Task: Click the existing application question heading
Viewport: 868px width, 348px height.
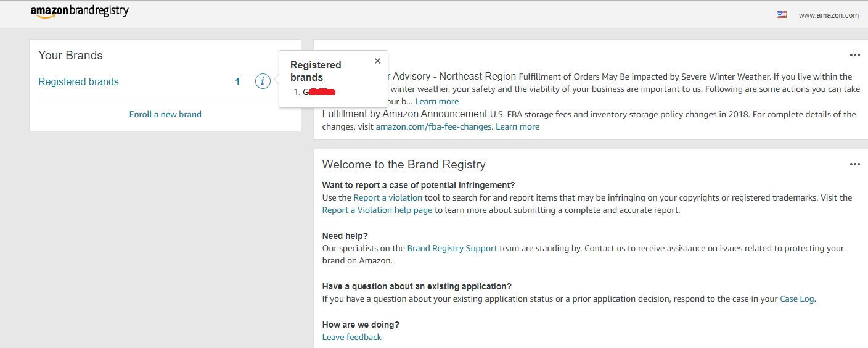Action: coord(417,286)
